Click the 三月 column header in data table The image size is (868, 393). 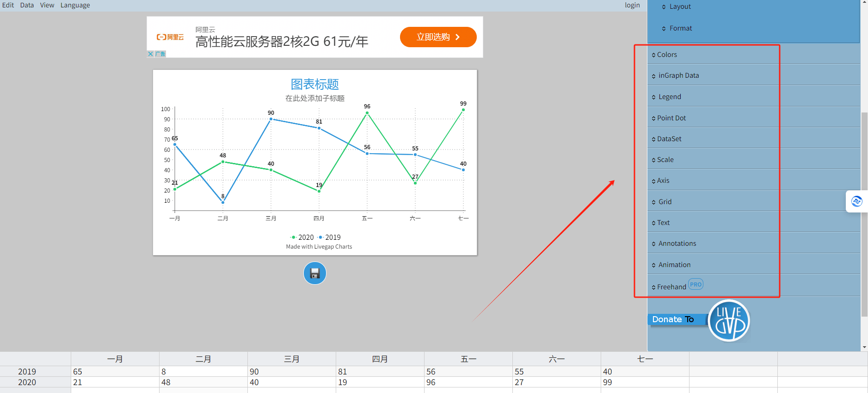pyautogui.click(x=292, y=359)
